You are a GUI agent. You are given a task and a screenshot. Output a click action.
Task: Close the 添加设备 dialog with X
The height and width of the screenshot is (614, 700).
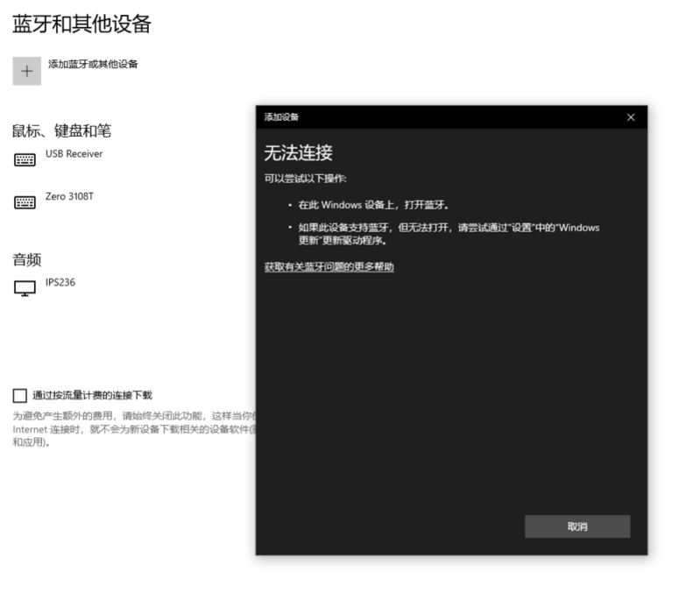click(x=631, y=117)
